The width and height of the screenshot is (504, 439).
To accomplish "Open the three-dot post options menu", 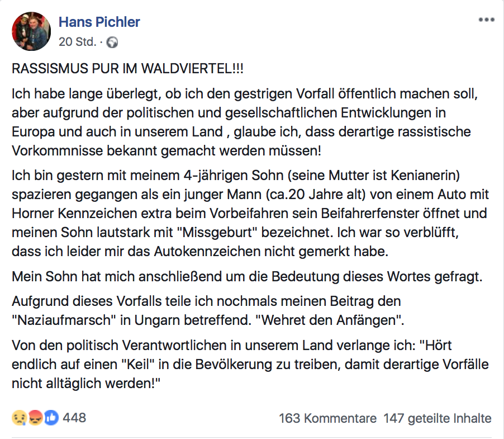I will pos(486,20).
